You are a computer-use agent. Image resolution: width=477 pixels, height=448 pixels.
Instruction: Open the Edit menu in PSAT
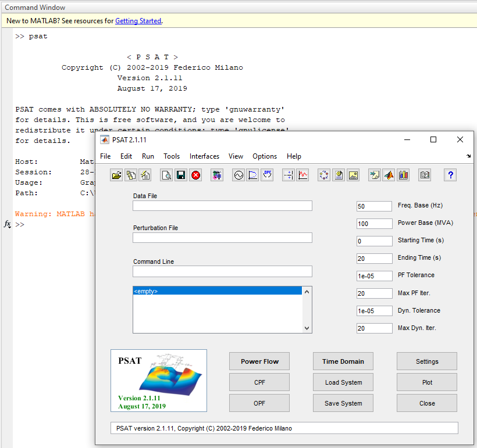126,156
